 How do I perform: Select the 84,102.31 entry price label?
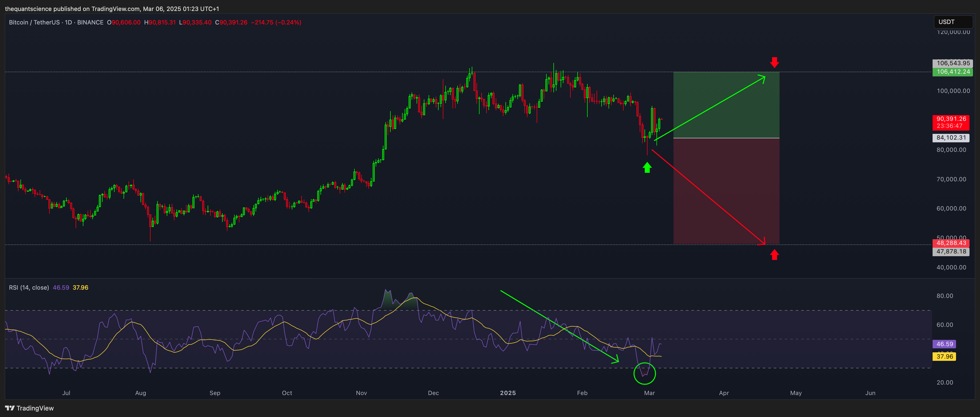951,138
